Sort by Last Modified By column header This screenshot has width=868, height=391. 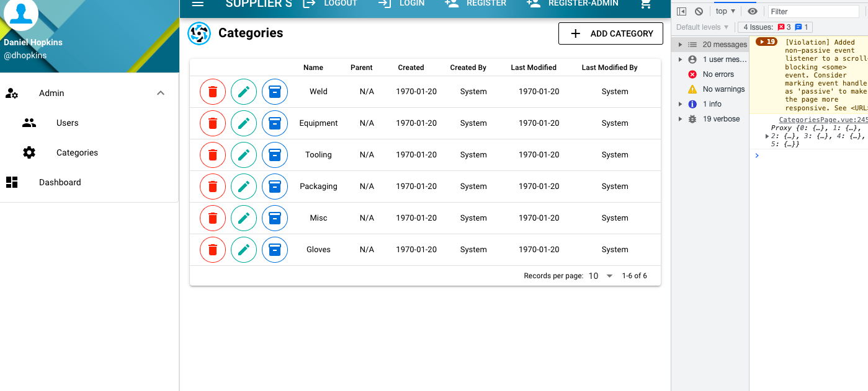pos(609,68)
